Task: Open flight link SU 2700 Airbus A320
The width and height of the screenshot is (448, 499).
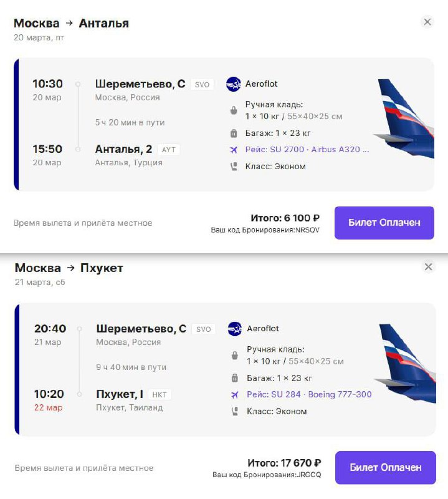Action: 308,150
